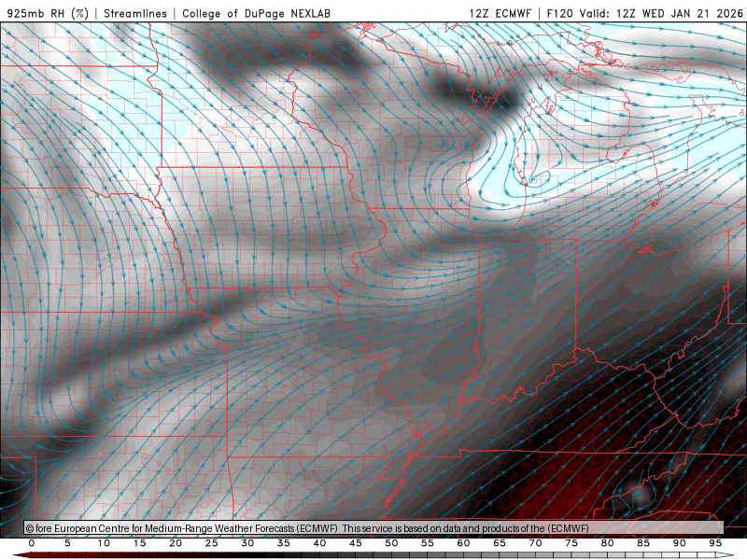Click the "20" label on the color scale
Screen dimensions: 747x560
176,543
